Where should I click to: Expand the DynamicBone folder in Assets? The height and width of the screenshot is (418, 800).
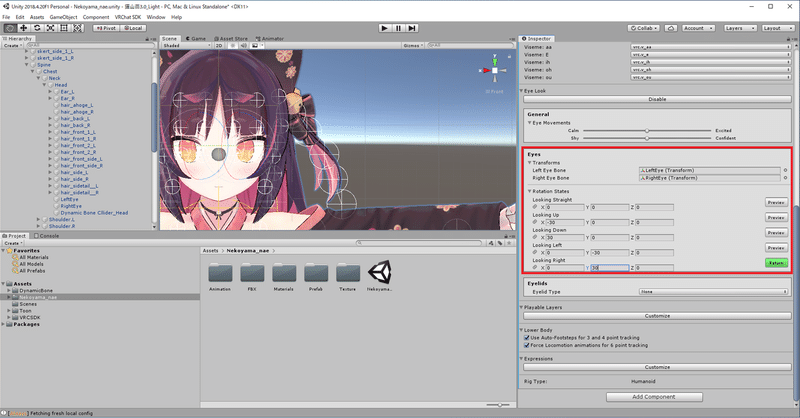[9, 290]
